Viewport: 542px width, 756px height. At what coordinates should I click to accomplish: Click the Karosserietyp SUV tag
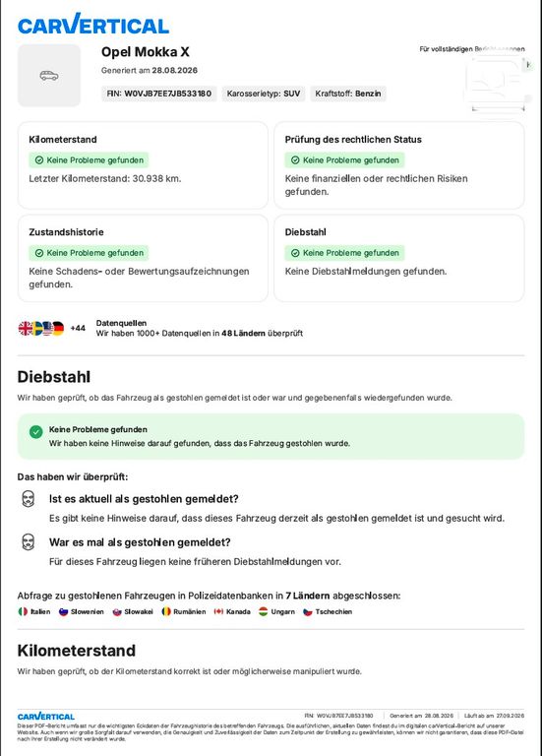click(x=264, y=94)
